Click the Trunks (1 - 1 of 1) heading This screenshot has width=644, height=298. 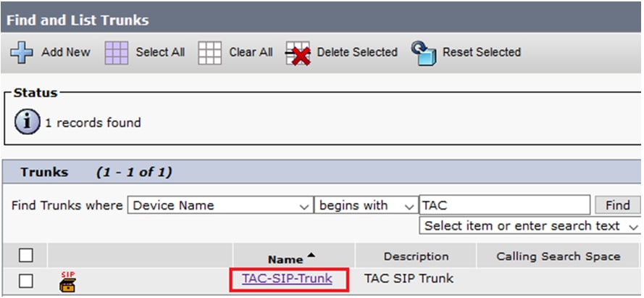tap(96, 172)
